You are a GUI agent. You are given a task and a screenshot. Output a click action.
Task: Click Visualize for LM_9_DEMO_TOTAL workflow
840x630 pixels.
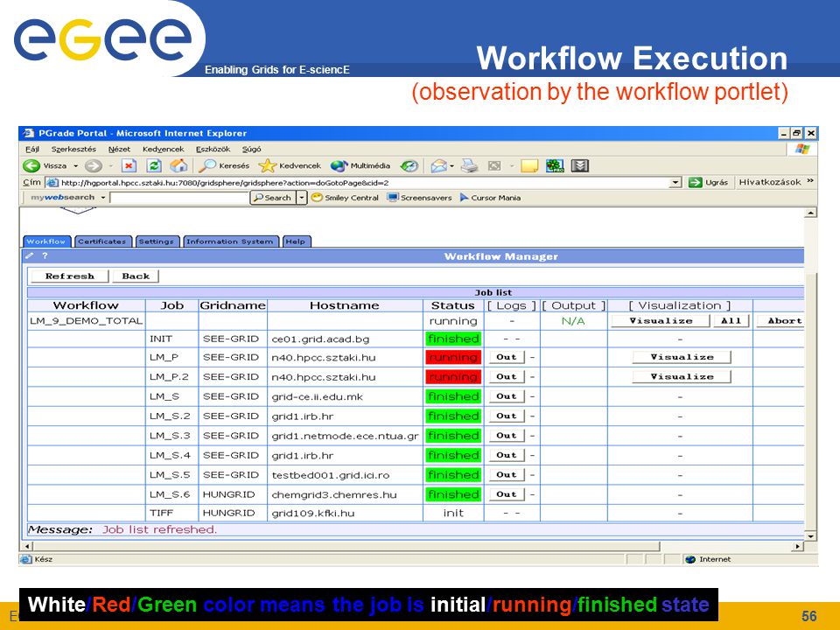click(661, 321)
